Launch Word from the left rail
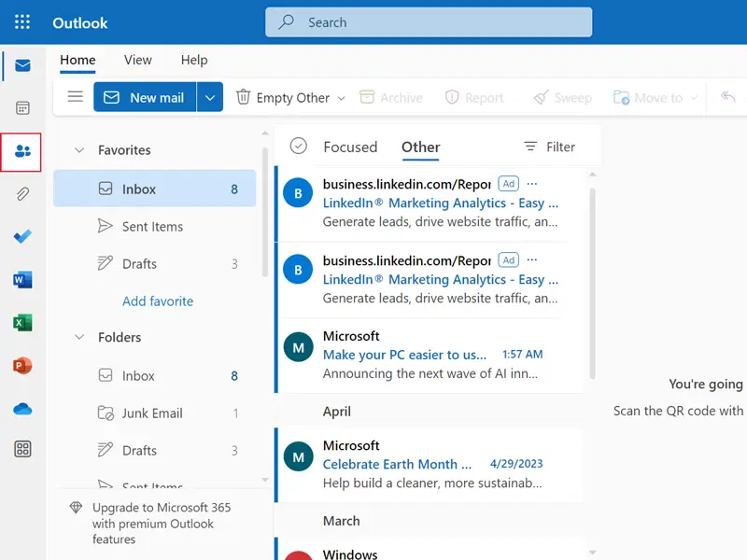Screen dimensions: 747x560 22,279
